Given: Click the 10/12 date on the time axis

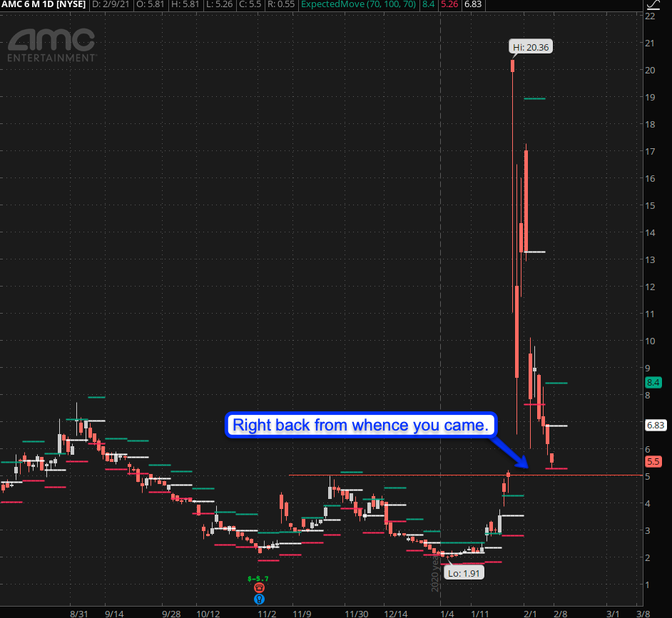Looking at the screenshot, I should pos(208,613).
